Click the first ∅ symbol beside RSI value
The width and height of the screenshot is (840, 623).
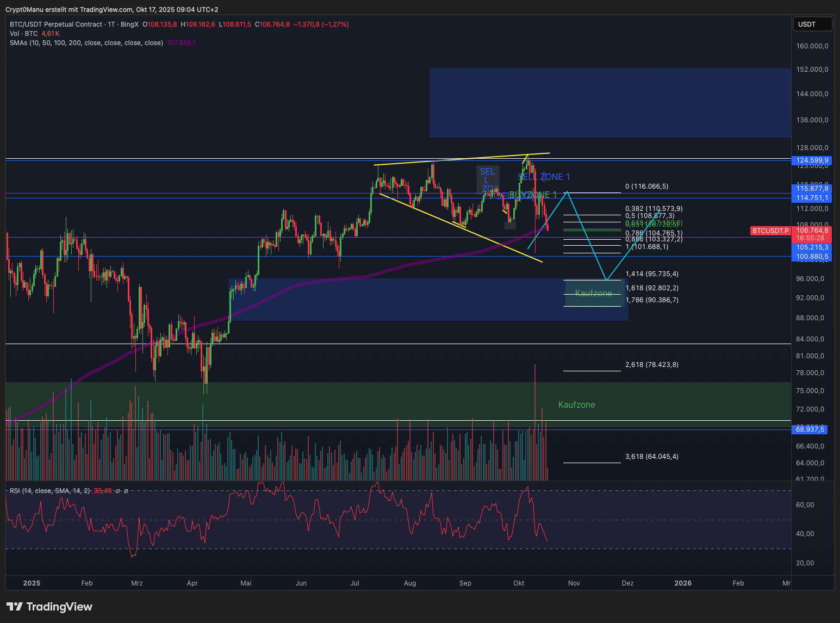click(118, 491)
